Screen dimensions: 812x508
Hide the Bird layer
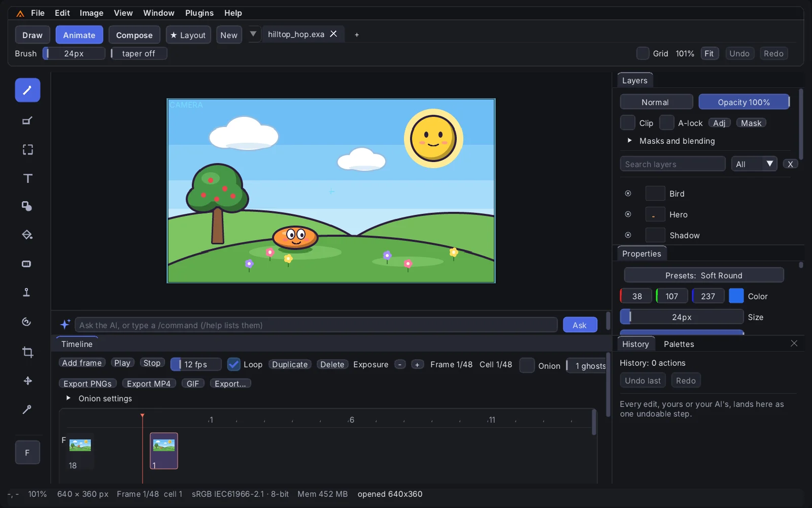(628, 194)
